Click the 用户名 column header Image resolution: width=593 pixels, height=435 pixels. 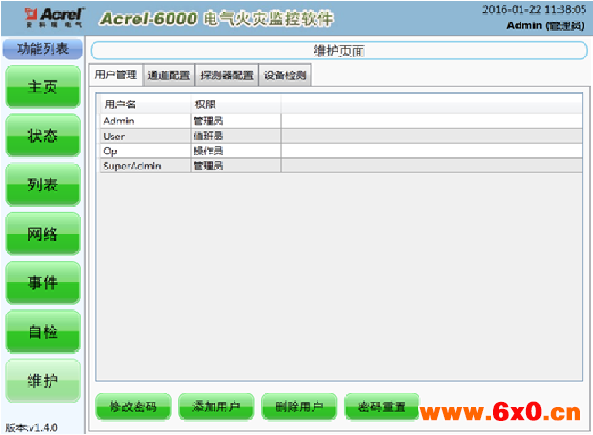145,104
